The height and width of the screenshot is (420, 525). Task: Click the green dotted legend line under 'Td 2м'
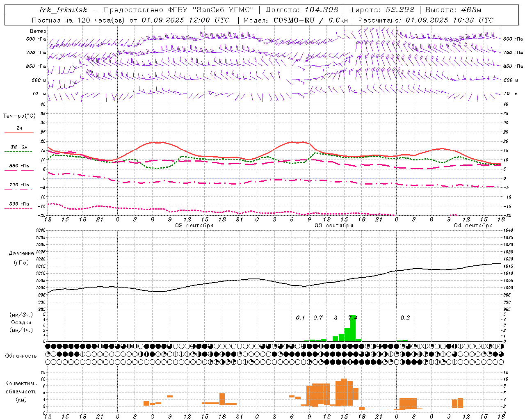(x=18, y=152)
